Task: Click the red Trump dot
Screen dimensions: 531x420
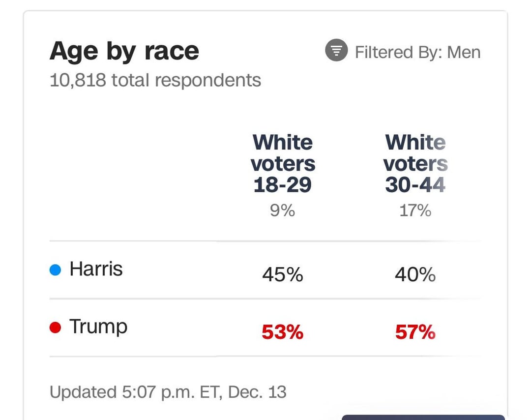Action: [x=55, y=328]
